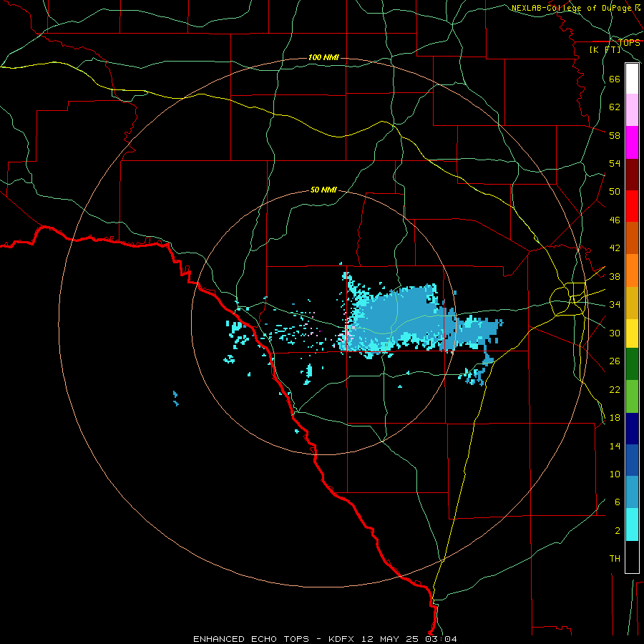Click the "[K FT]" units label

[605, 49]
